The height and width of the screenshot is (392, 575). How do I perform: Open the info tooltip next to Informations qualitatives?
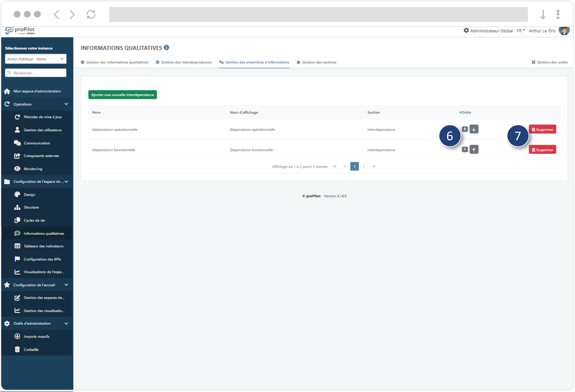point(167,47)
